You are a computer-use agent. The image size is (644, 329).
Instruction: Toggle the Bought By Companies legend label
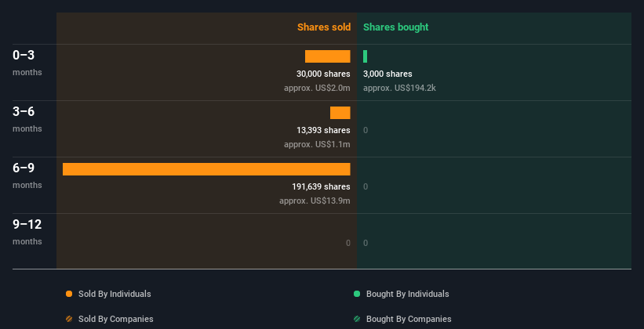tap(409, 319)
